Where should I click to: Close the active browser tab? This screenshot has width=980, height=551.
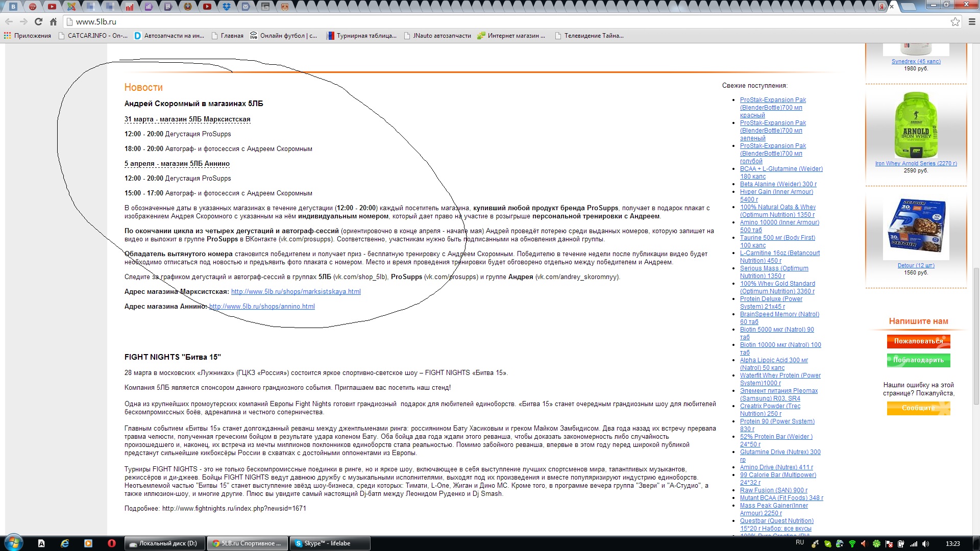pyautogui.click(x=892, y=7)
